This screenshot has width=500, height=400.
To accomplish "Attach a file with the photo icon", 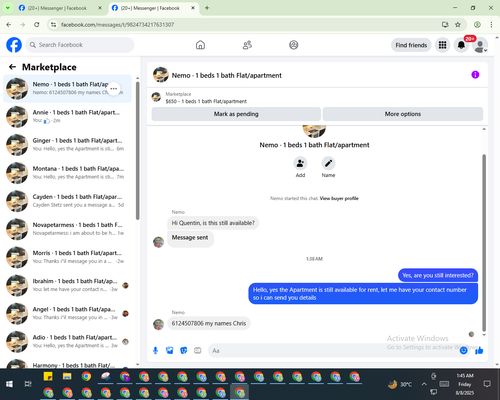I will pos(170,350).
